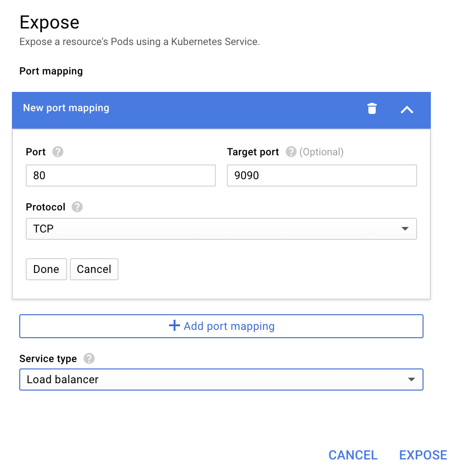Click help icon beside Target port label

point(291,152)
